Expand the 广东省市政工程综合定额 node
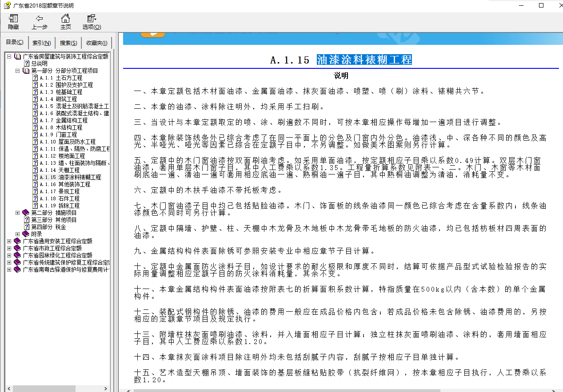This screenshot has height=392, width=563. coord(9,248)
